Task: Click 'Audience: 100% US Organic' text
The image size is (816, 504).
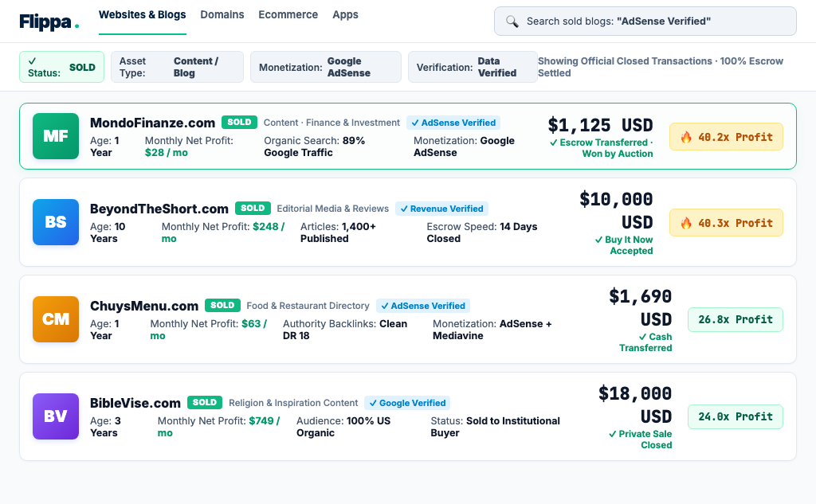Action: pyautogui.click(x=343, y=427)
